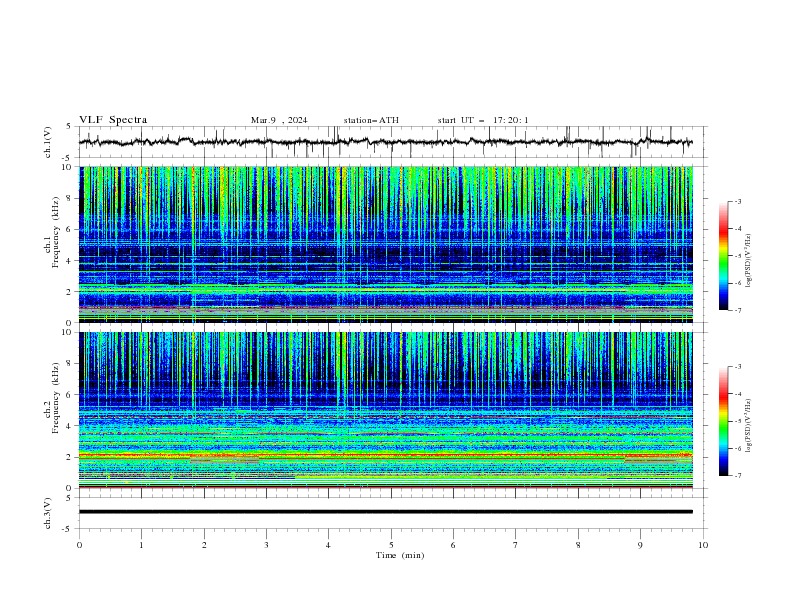Click the ch.1 spectrogram plot

386,244
